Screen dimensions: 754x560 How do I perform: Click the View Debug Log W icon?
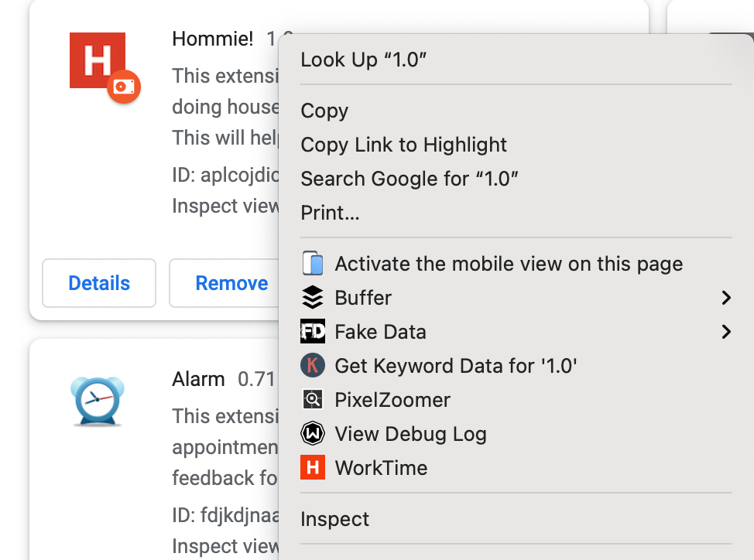(x=311, y=433)
